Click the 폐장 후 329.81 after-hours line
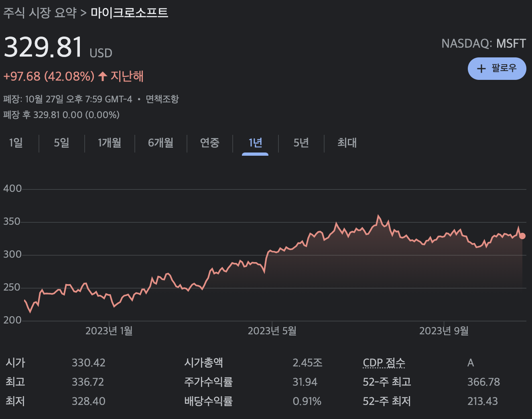Screen dimensions: 532x419 tap(61, 115)
